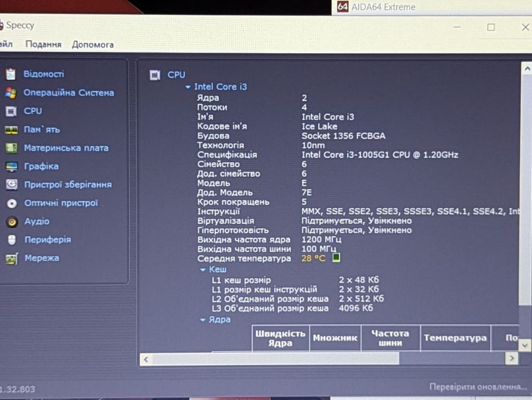Image resolution: width=532 pixels, height=400 pixels.
Task: Click the 100 МГц bus frequency value
Action: click(x=319, y=249)
